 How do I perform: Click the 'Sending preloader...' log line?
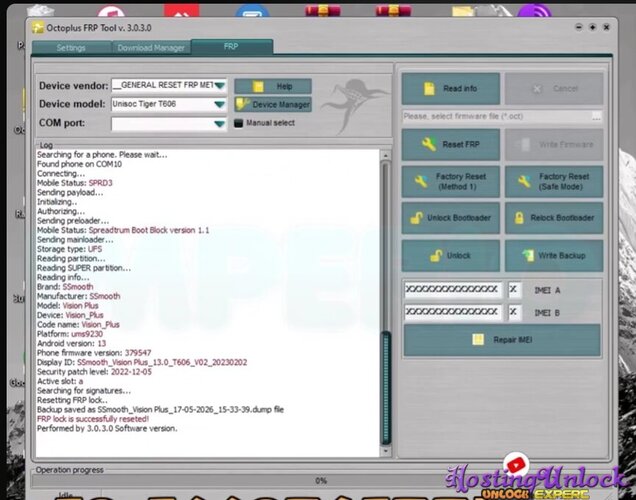(x=73, y=221)
